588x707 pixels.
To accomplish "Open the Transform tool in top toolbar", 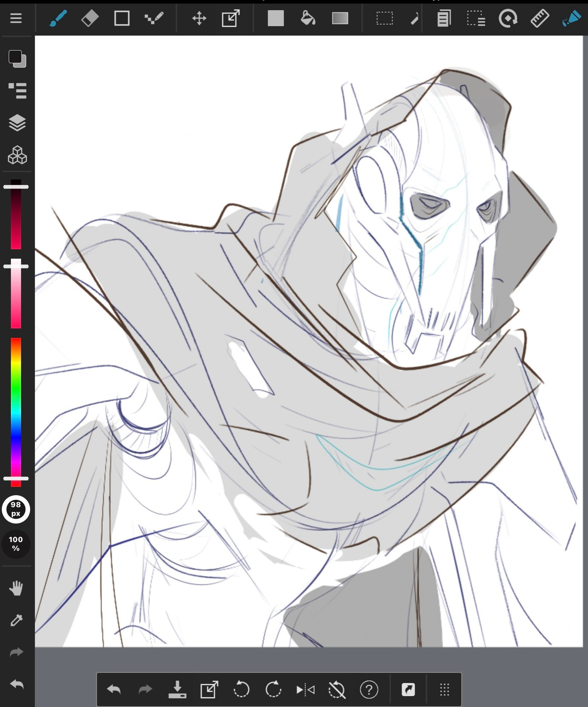I will [x=231, y=18].
